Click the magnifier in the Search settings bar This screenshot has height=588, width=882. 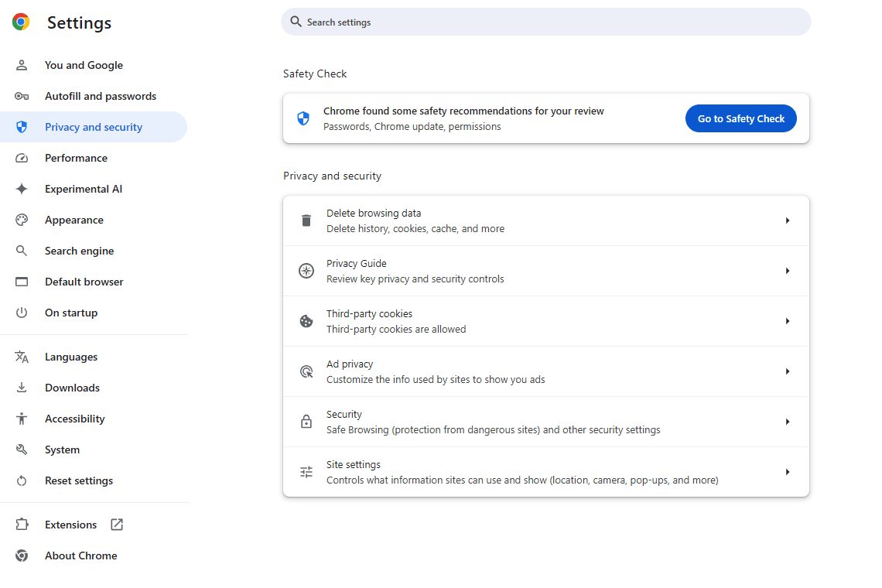coord(296,22)
